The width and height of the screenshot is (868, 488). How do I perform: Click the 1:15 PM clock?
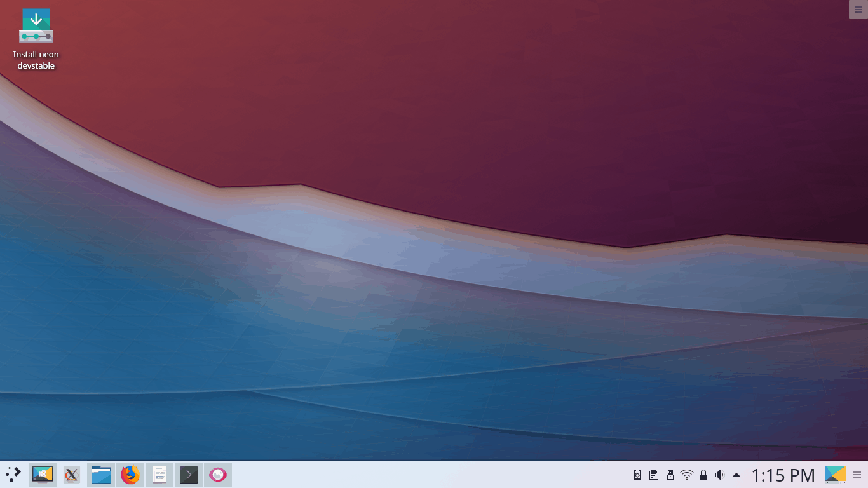[x=783, y=475]
